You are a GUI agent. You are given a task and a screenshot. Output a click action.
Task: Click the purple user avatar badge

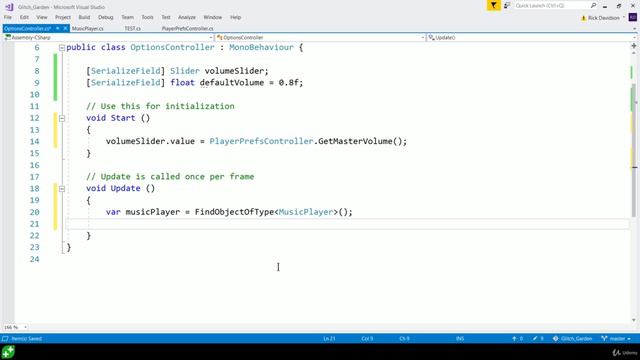(x=633, y=18)
